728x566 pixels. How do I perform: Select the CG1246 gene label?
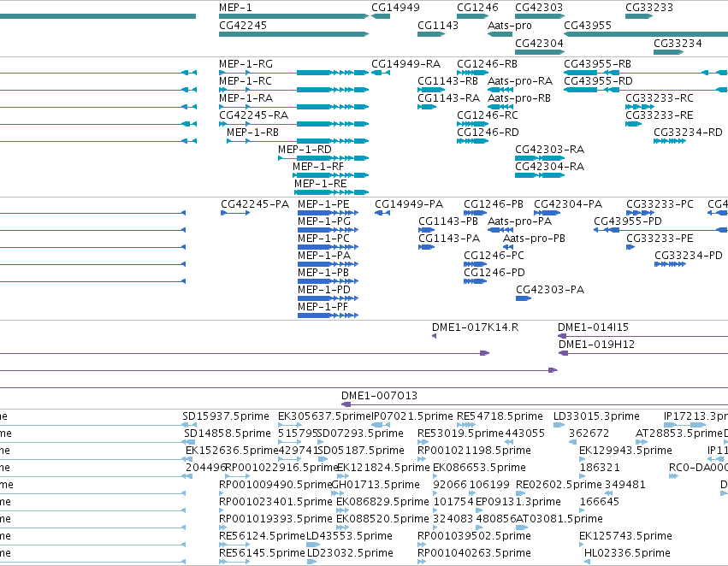coord(477,8)
